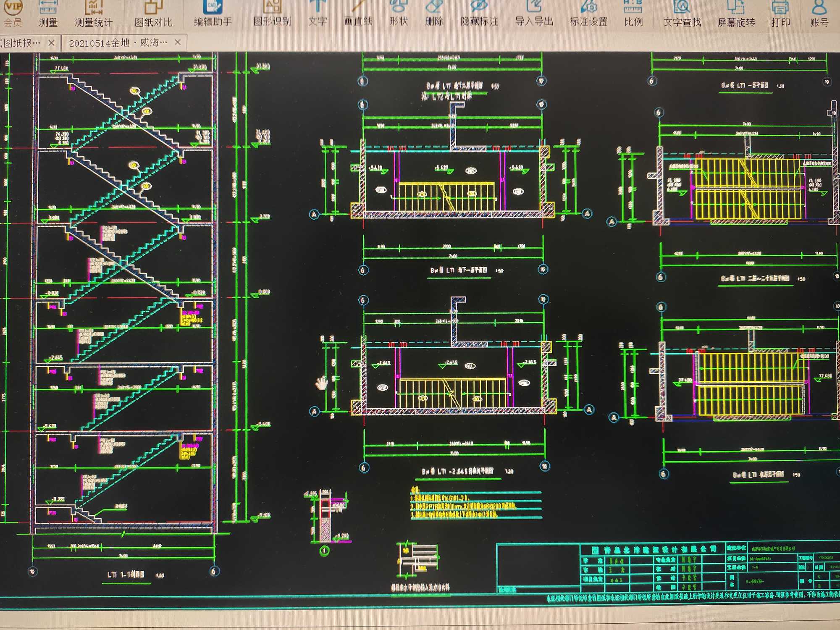
Task: Select the 图形识别 shape recognition tool
Action: 273,13
